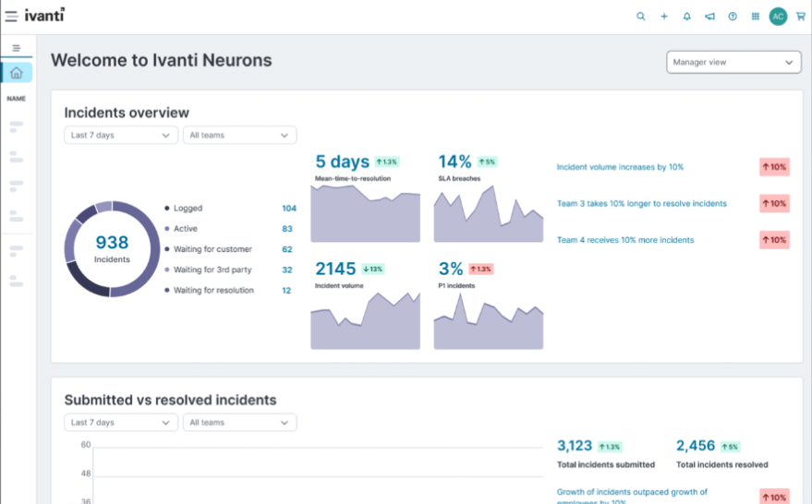Open the help question mark icon
The height and width of the screenshot is (504, 812).
(x=733, y=17)
